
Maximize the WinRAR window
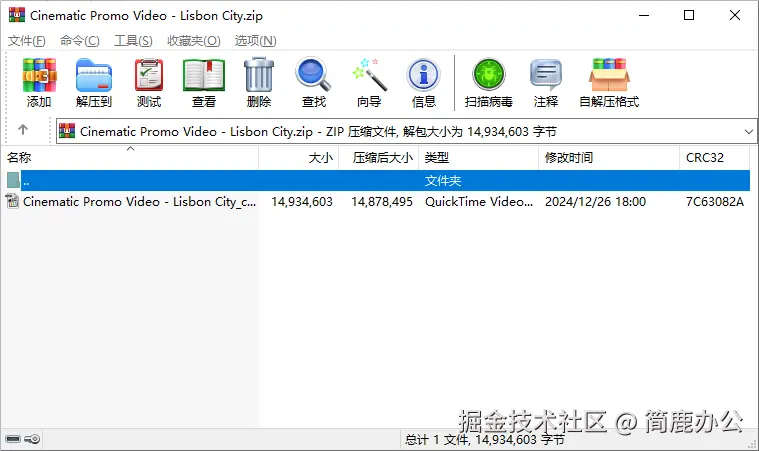(689, 15)
